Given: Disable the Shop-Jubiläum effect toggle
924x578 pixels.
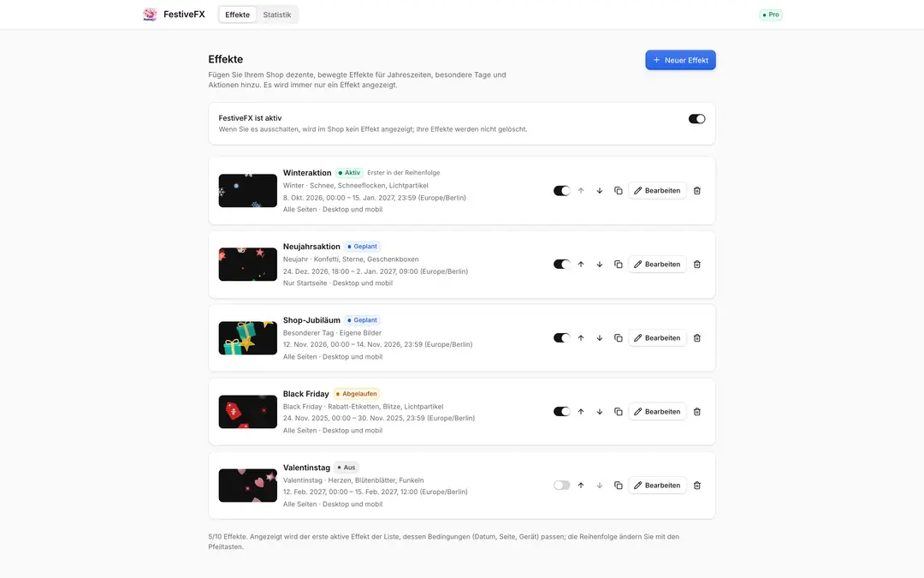Looking at the screenshot, I should (561, 338).
